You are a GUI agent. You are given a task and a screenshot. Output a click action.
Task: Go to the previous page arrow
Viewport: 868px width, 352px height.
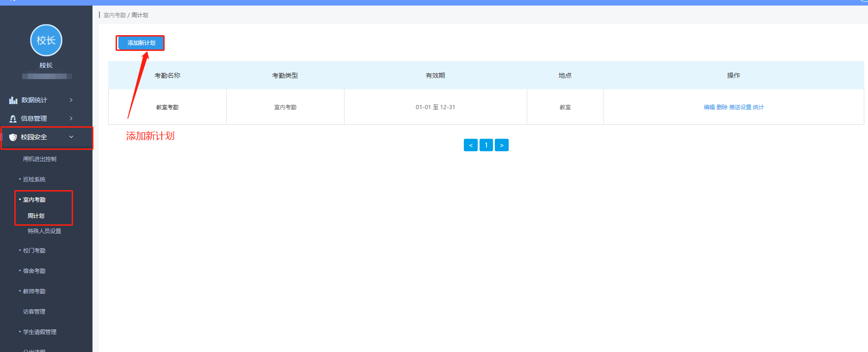pos(470,145)
